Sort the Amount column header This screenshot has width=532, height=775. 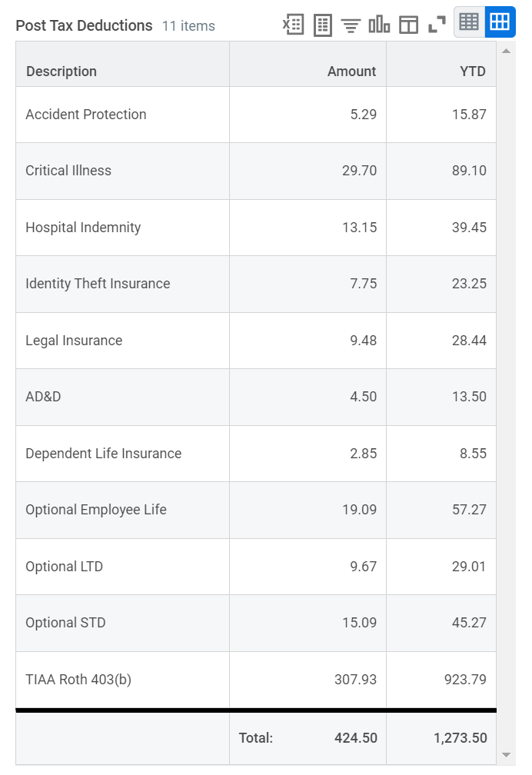(x=351, y=71)
